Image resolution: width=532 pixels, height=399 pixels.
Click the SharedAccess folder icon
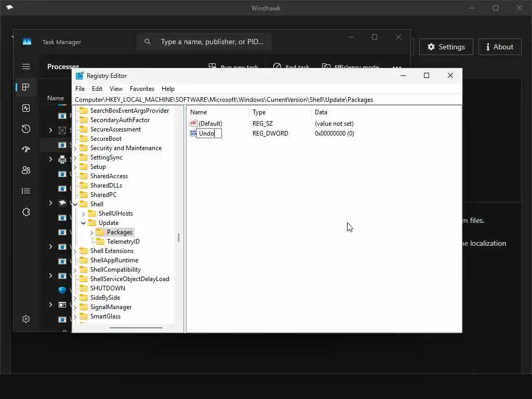(x=84, y=176)
